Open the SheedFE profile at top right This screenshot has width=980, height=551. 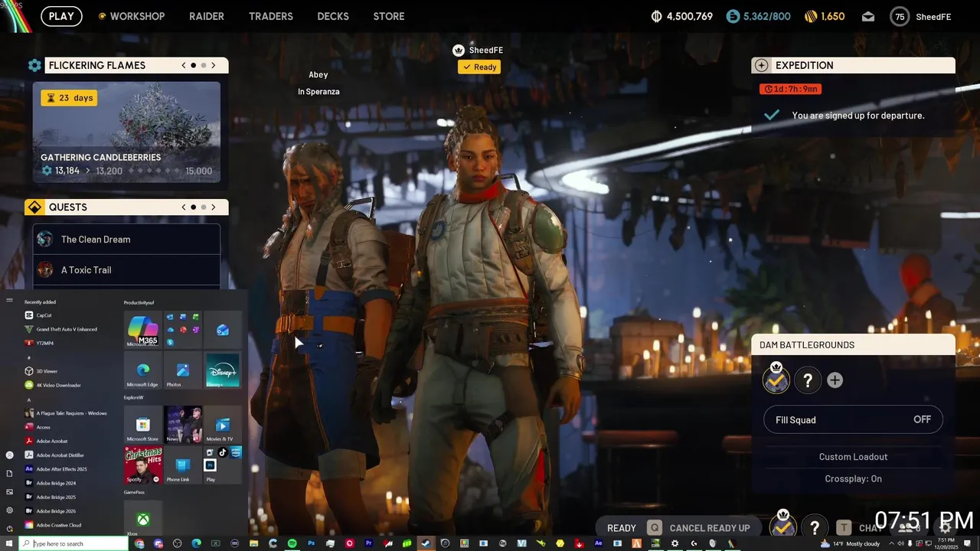coord(921,17)
